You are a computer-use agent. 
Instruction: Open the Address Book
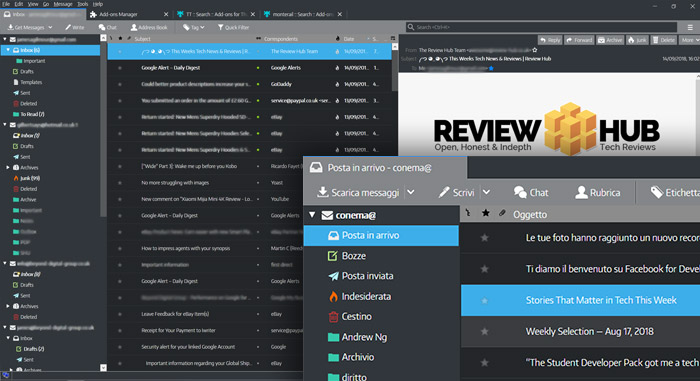tap(149, 27)
